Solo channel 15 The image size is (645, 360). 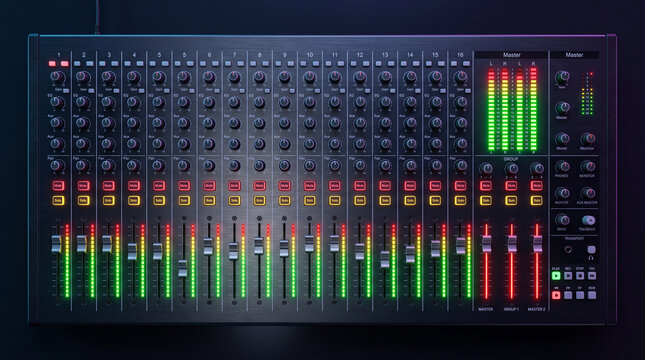pos(435,201)
